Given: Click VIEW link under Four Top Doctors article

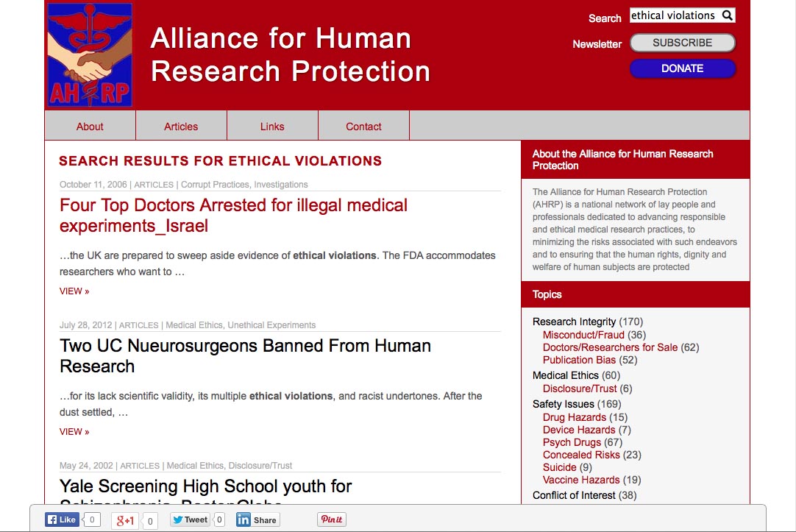Looking at the screenshot, I should [74, 291].
